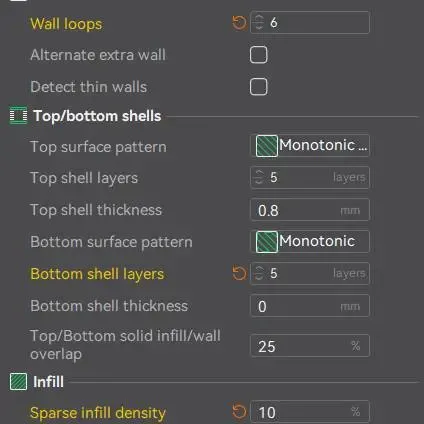Click the Top shell thickness field
This screenshot has height=424, width=424.
pos(310,210)
